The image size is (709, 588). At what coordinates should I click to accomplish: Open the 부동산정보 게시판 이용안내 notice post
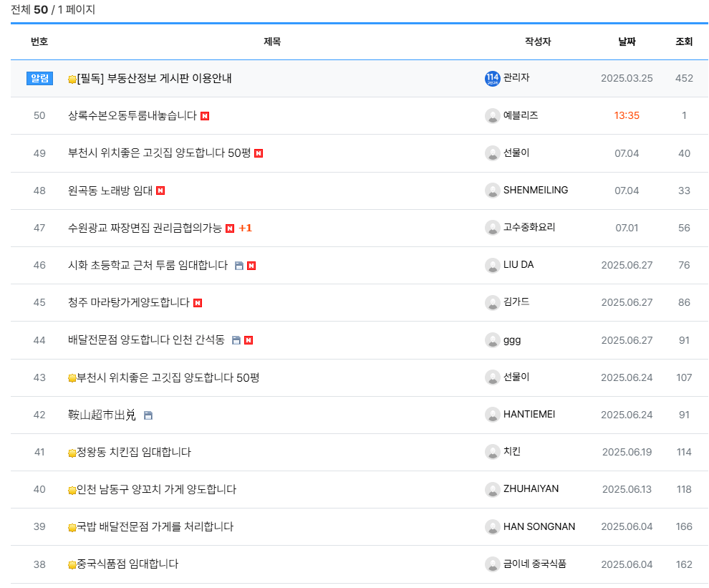(154, 78)
